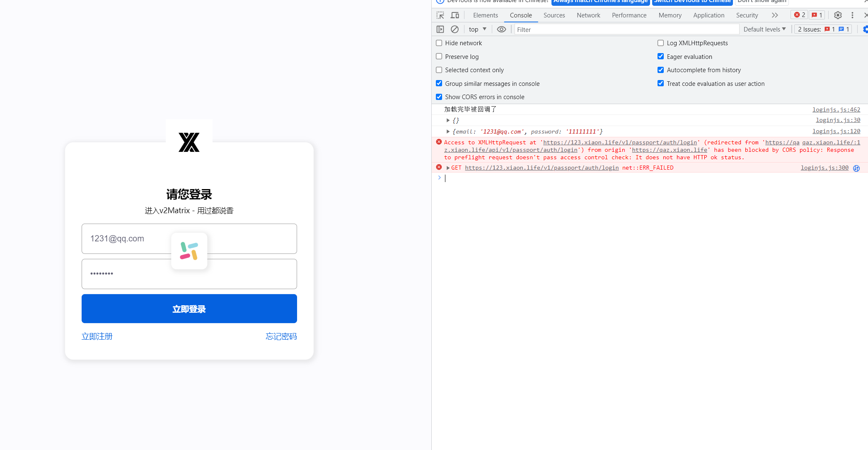This screenshot has height=450, width=868.
Task: Open the 忘记密码 forgot password link
Action: click(x=281, y=336)
